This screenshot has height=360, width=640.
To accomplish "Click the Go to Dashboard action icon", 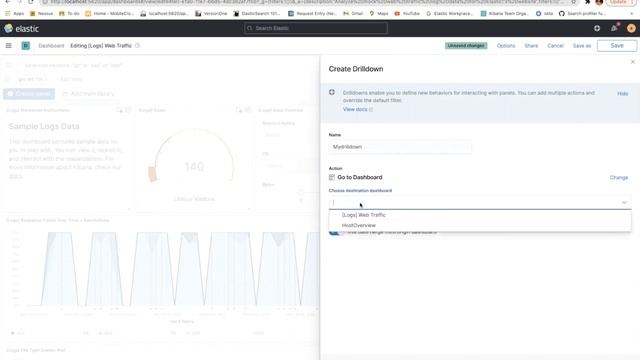I will click(332, 177).
